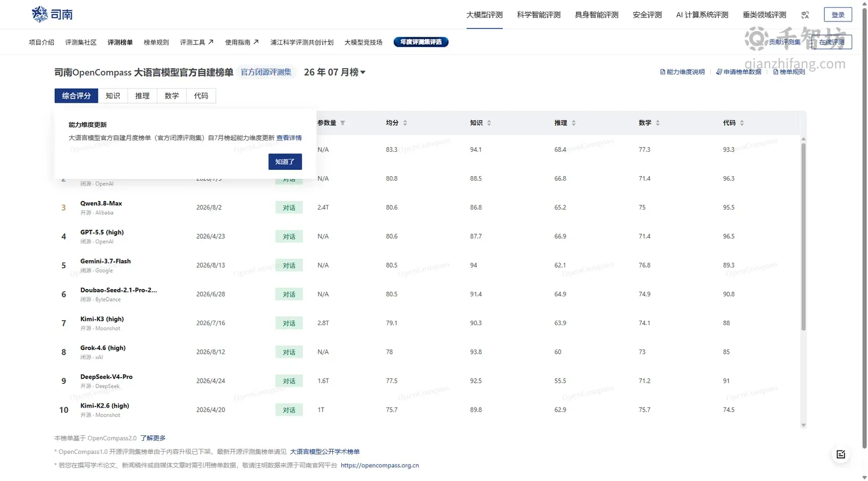This screenshot has height=481, width=868.
Task: Click the 在线评测 button
Action: point(831,42)
